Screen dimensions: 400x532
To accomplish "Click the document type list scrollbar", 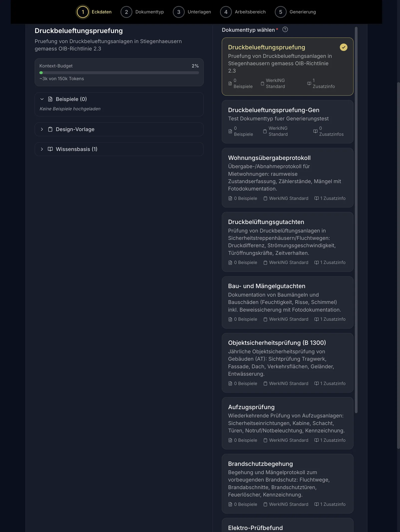I will [x=356, y=220].
